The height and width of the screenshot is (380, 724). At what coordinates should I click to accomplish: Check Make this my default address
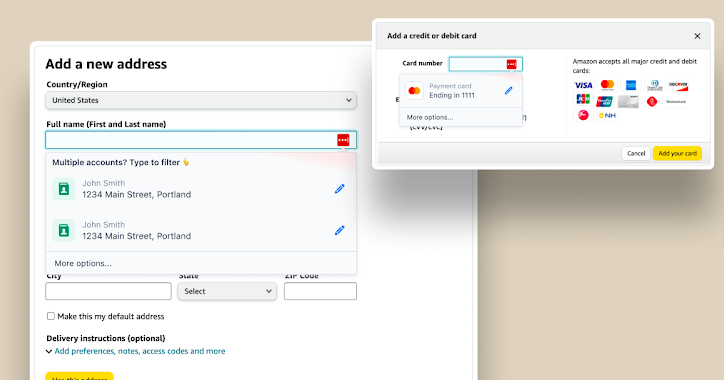(x=51, y=316)
